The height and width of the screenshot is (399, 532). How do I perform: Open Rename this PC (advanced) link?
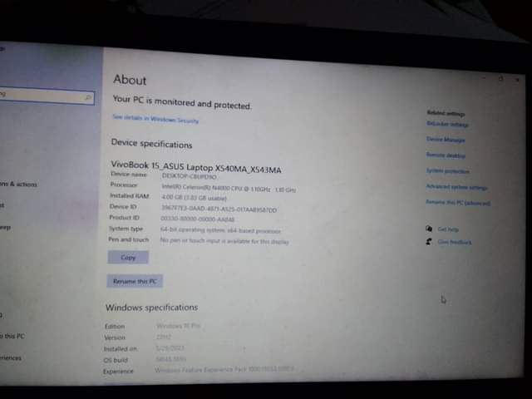458,203
